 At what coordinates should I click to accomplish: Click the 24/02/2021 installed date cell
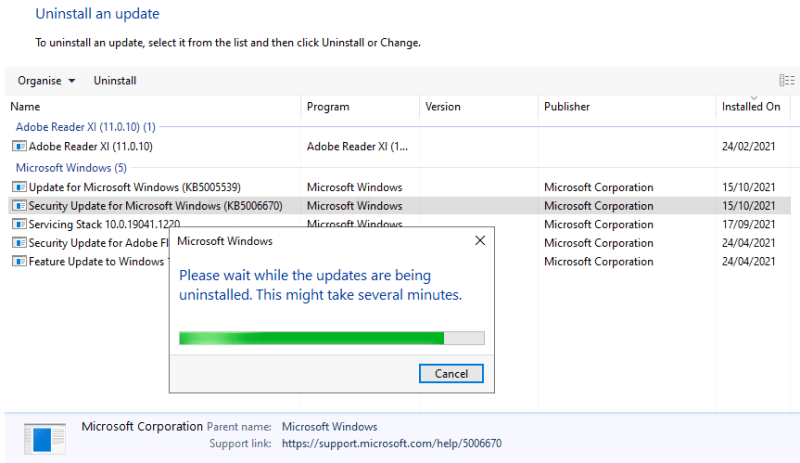click(x=748, y=147)
